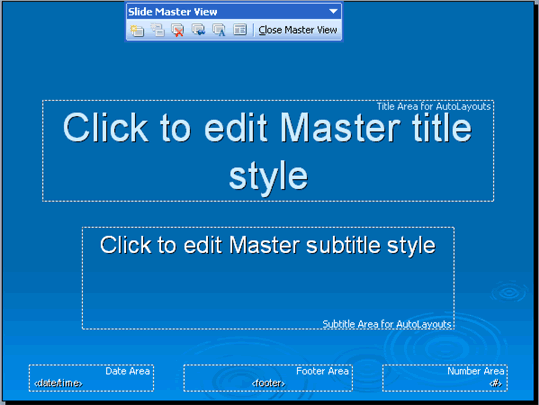Click the Slide Master View toolbar title
Screen dimensions: 539x405
coord(173,12)
